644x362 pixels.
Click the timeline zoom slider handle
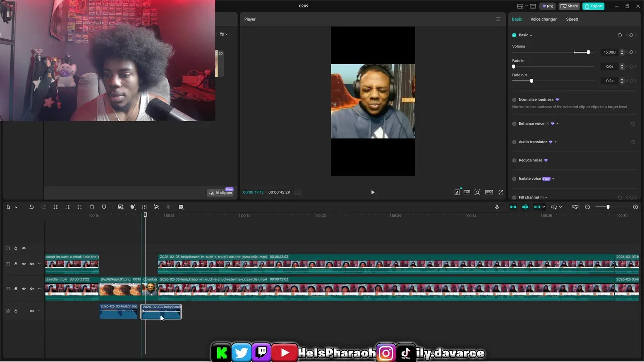pyautogui.click(x=608, y=207)
